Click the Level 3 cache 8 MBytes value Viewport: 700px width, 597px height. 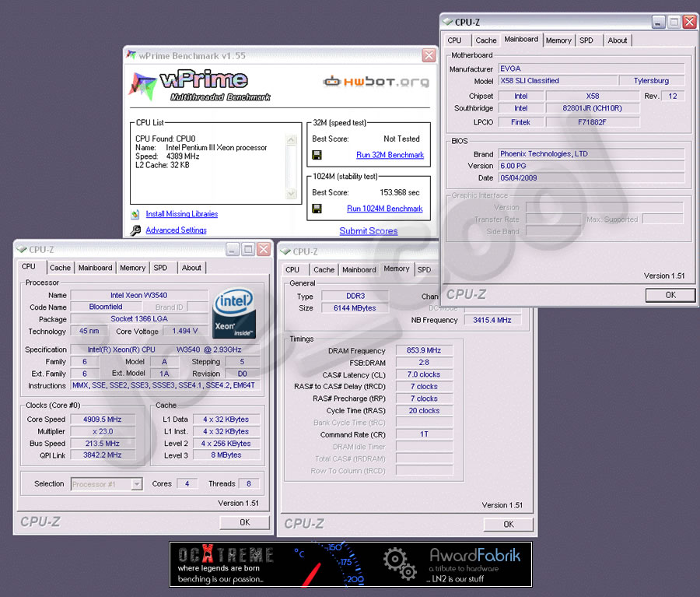[x=226, y=455]
